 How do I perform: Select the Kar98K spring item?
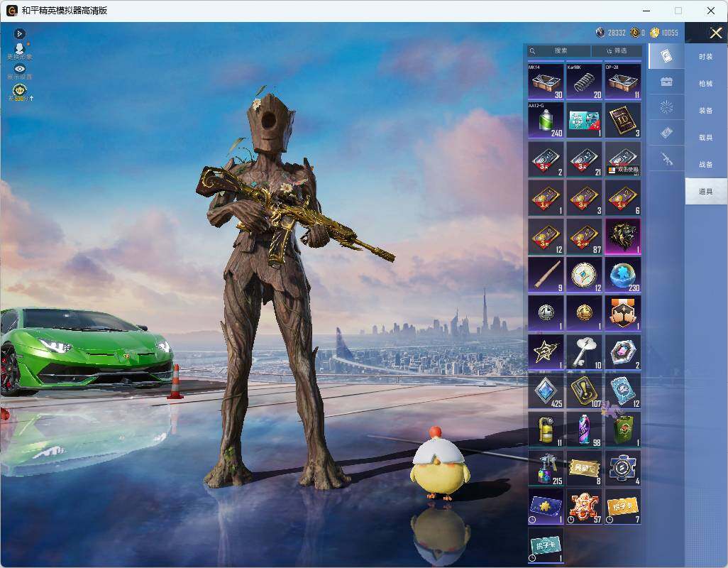tap(585, 82)
